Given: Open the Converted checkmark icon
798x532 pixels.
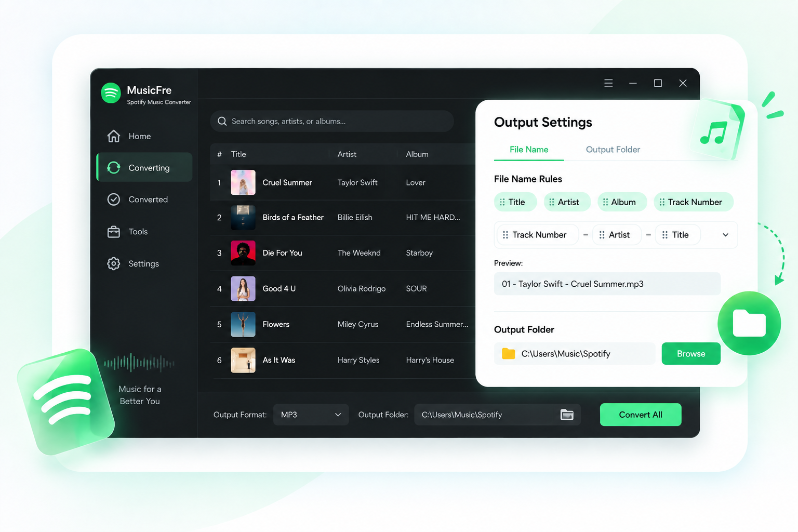Looking at the screenshot, I should pyautogui.click(x=114, y=199).
